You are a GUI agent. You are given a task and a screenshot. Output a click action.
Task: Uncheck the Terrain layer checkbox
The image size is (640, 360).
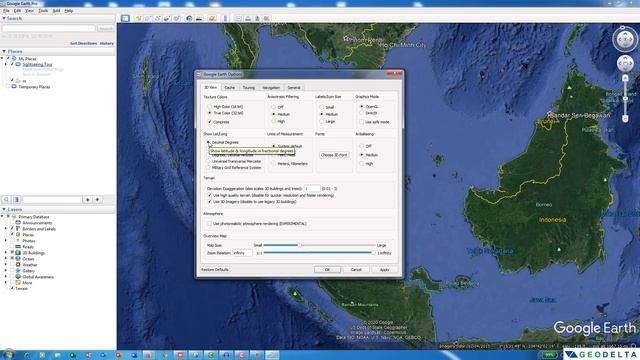pyautogui.click(x=12, y=288)
